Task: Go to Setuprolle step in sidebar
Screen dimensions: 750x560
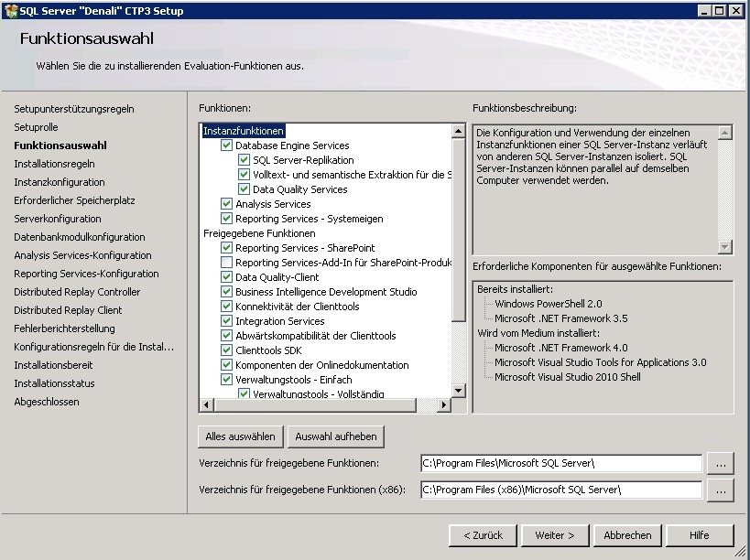Action: click(x=36, y=127)
